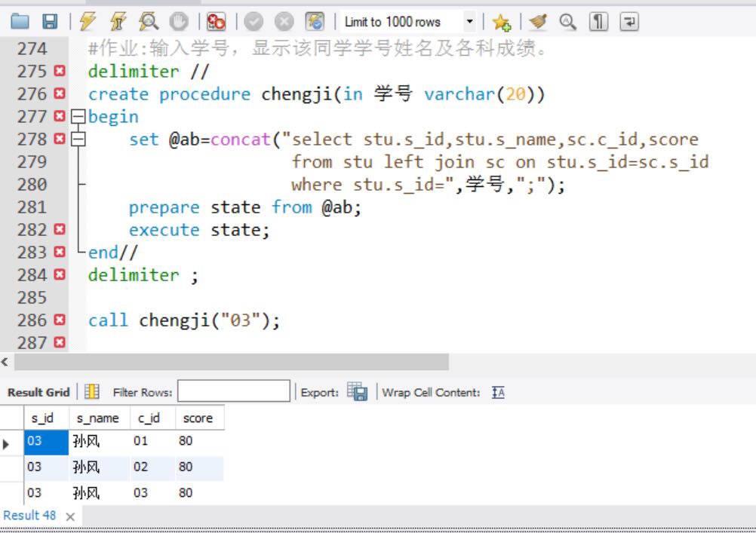Click error marker on line 275

click(x=60, y=72)
